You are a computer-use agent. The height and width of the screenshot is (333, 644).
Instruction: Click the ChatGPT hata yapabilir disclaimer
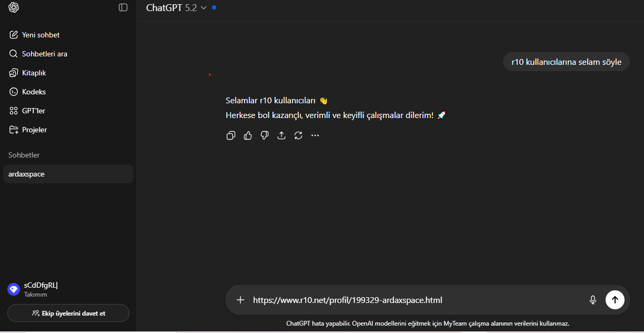pyautogui.click(x=428, y=324)
